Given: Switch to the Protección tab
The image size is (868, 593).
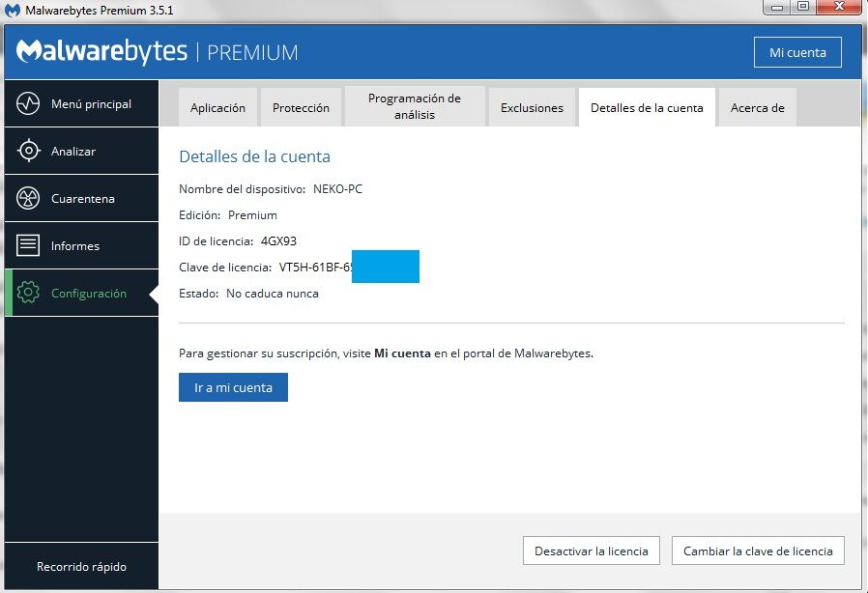Looking at the screenshot, I should coord(301,108).
